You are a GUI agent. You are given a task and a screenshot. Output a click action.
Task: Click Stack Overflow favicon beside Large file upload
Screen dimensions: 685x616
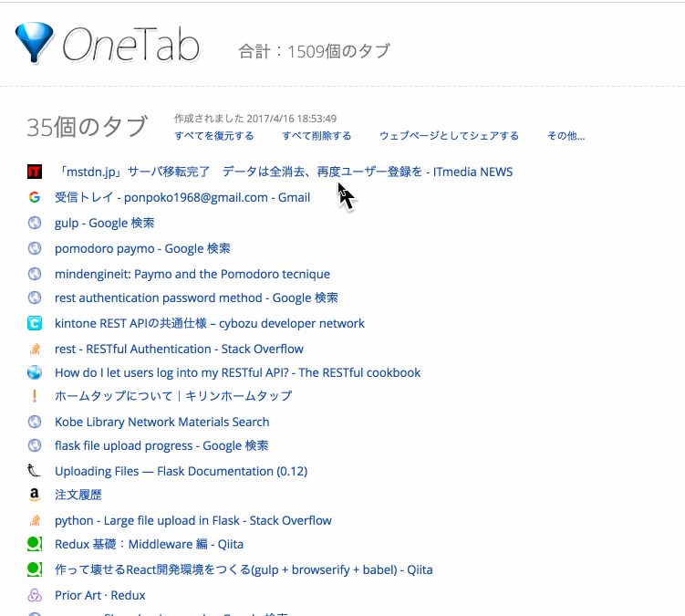pyautogui.click(x=35, y=520)
